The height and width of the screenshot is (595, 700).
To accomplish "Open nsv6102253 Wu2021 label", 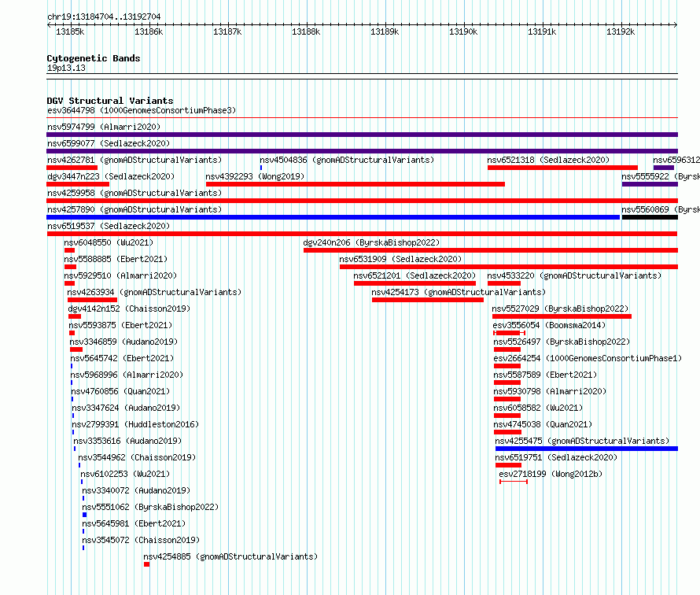I will click(x=125, y=474).
